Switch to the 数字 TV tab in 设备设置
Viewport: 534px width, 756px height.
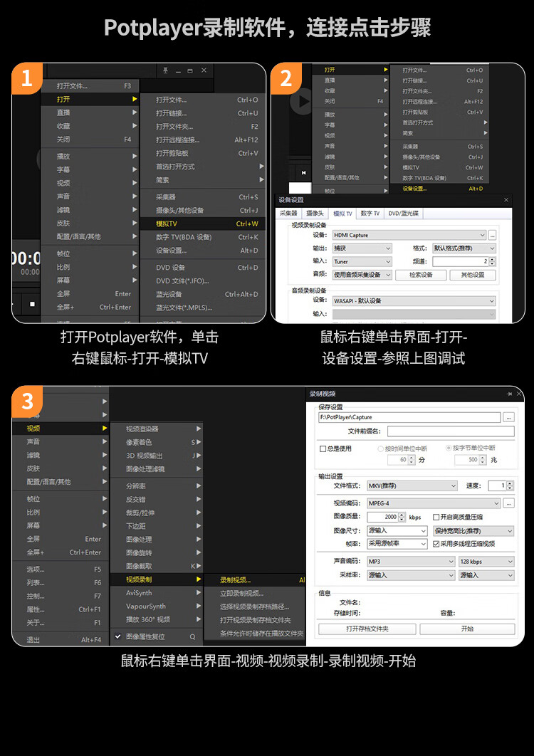pos(370,213)
